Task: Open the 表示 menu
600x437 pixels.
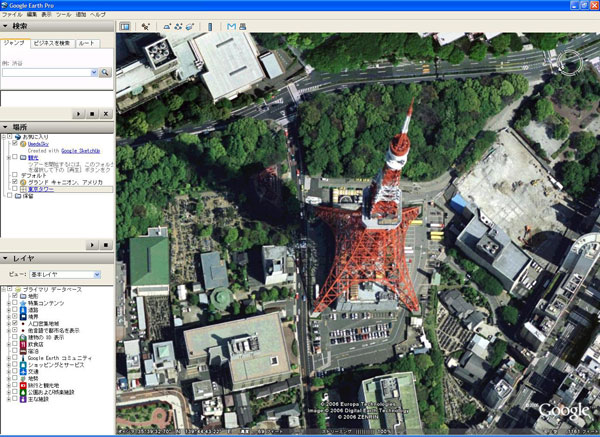Action: [46, 15]
